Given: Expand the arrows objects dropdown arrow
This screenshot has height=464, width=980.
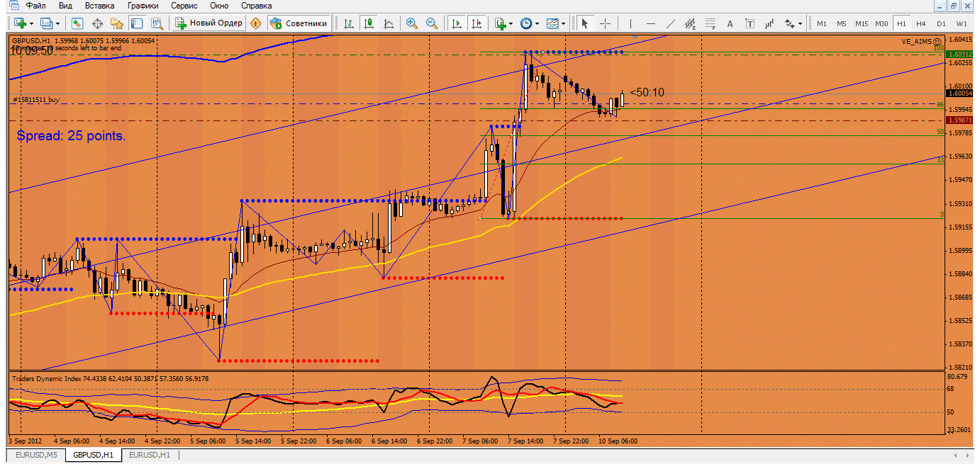Looking at the screenshot, I should [x=801, y=23].
